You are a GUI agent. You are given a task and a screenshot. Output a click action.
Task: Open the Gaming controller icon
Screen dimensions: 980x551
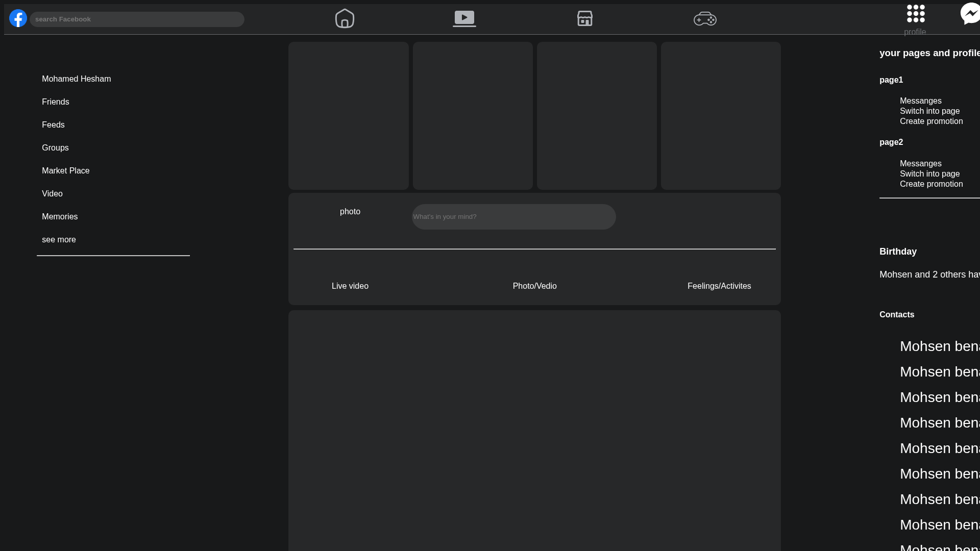coord(705,19)
